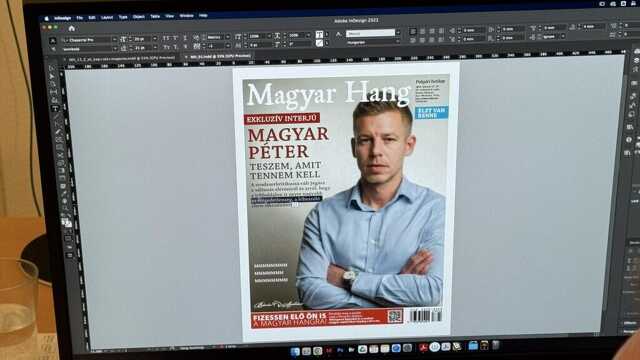Toggle Strikethrough formatting
The width and height of the screenshot is (640, 360).
186,47
